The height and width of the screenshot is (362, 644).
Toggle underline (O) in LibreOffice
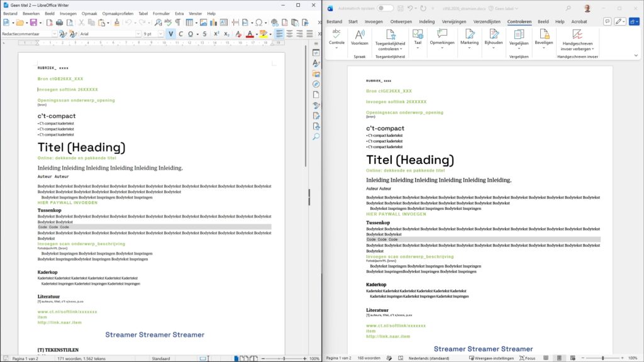[190, 34]
